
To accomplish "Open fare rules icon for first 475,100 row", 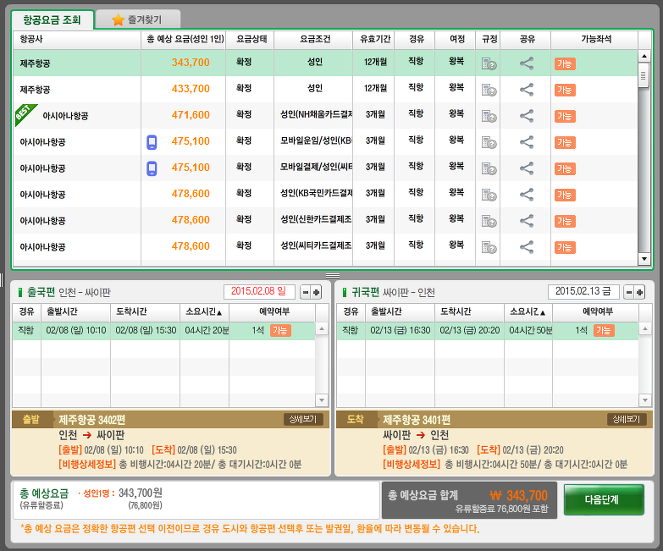I will [x=489, y=143].
